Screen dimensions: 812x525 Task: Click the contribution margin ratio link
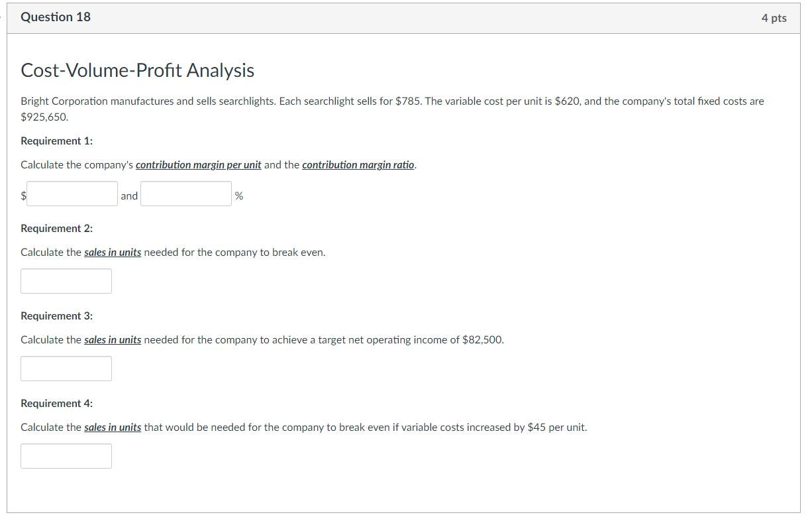pyautogui.click(x=358, y=164)
